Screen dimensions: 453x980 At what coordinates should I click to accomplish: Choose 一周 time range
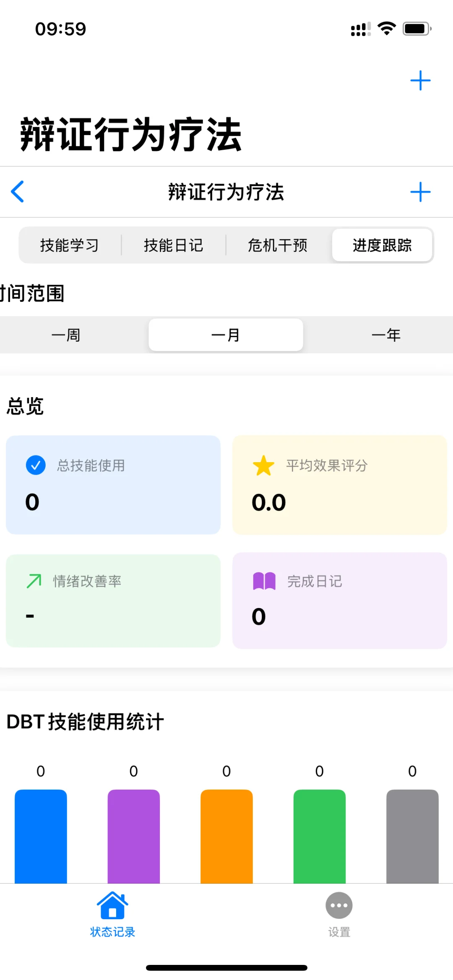pos(66,335)
